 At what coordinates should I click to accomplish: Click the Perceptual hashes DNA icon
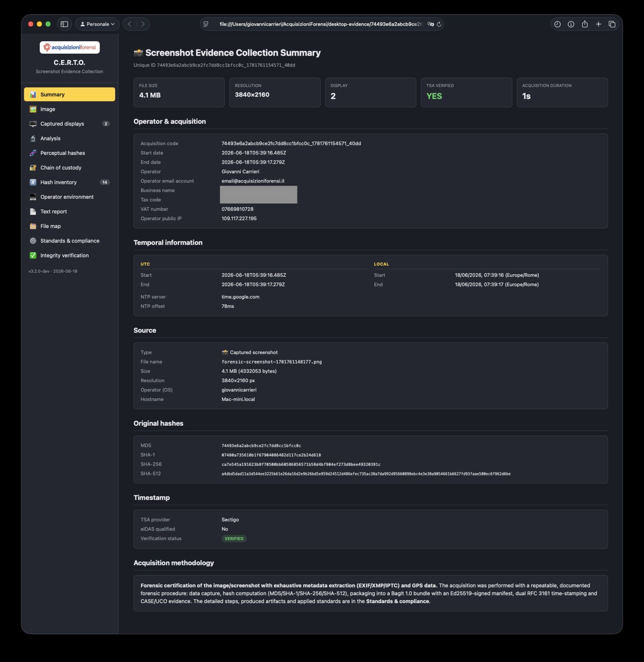(33, 153)
